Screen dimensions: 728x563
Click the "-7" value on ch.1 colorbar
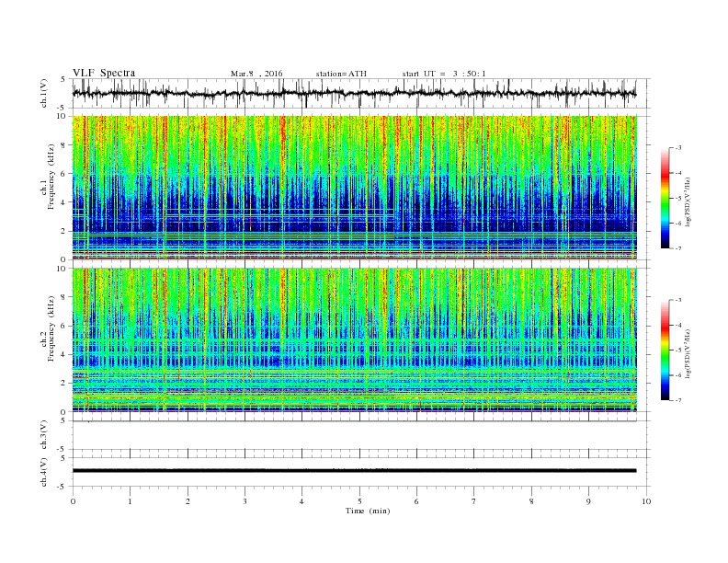click(678, 248)
